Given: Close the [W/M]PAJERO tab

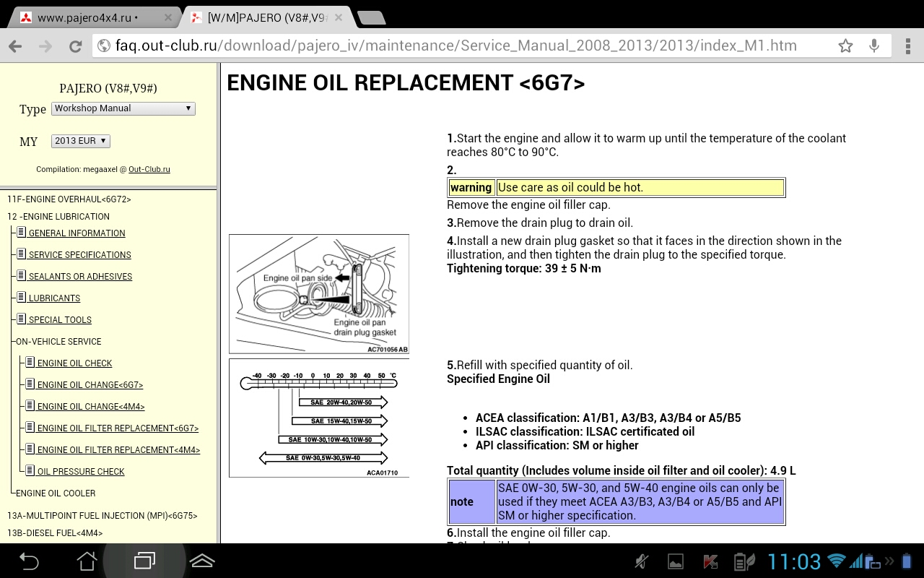Looking at the screenshot, I should point(338,17).
